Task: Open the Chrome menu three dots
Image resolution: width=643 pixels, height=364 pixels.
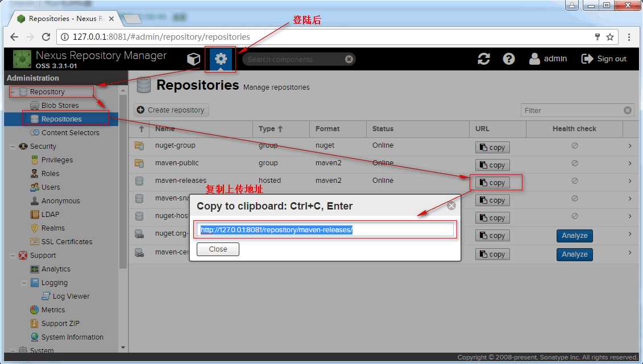Action: (x=629, y=37)
